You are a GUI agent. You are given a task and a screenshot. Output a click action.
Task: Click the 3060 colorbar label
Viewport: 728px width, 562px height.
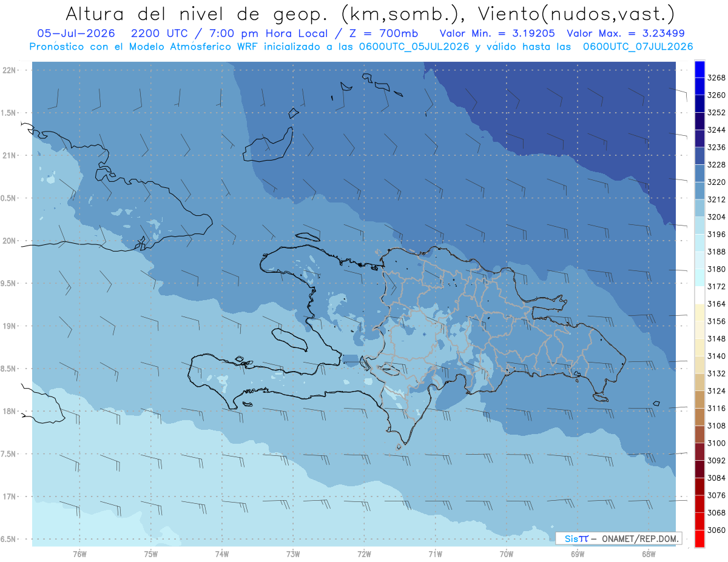click(716, 530)
